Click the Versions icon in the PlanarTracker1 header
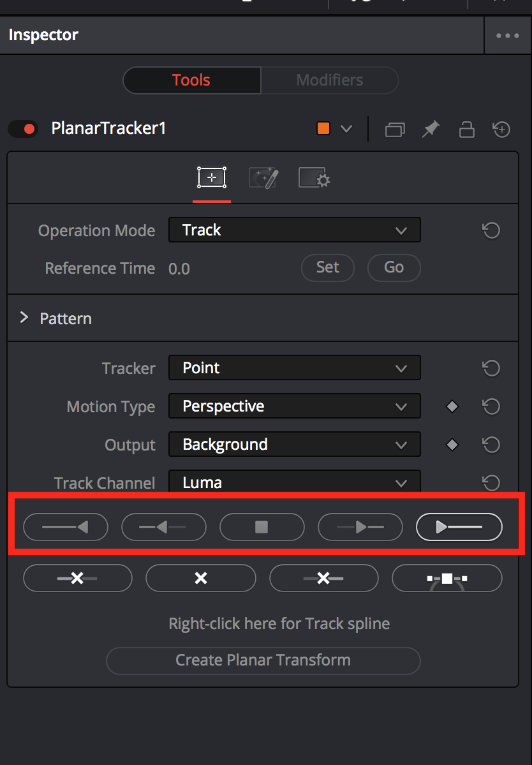 pyautogui.click(x=395, y=130)
